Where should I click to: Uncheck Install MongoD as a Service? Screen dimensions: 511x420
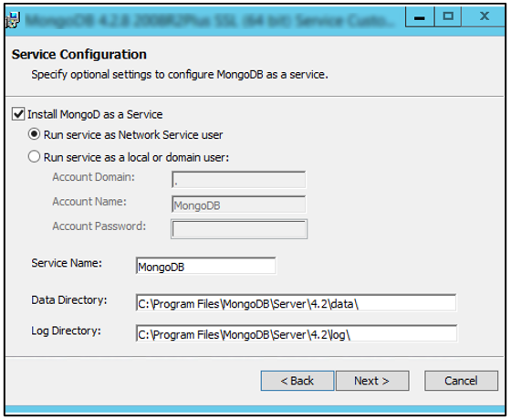click(18, 114)
